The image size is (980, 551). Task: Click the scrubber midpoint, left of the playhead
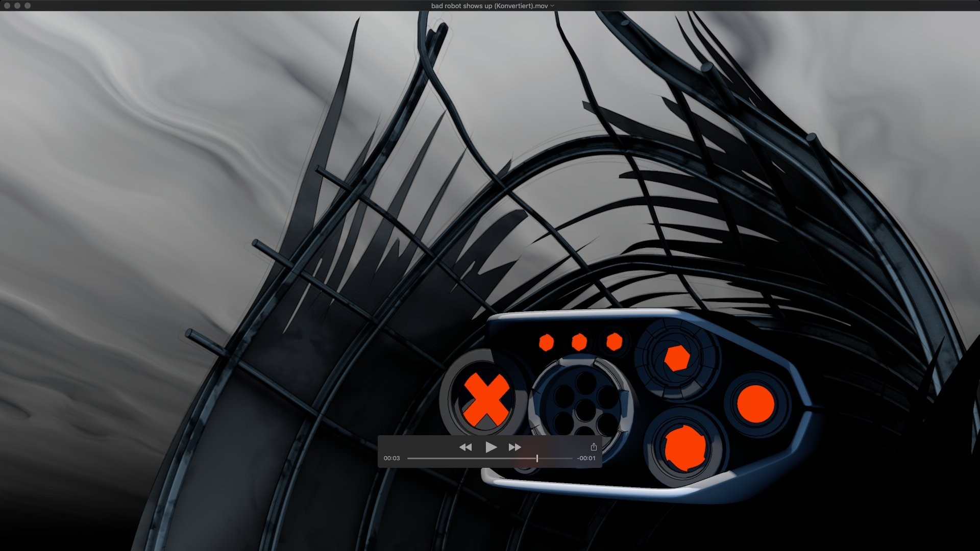tap(490, 459)
